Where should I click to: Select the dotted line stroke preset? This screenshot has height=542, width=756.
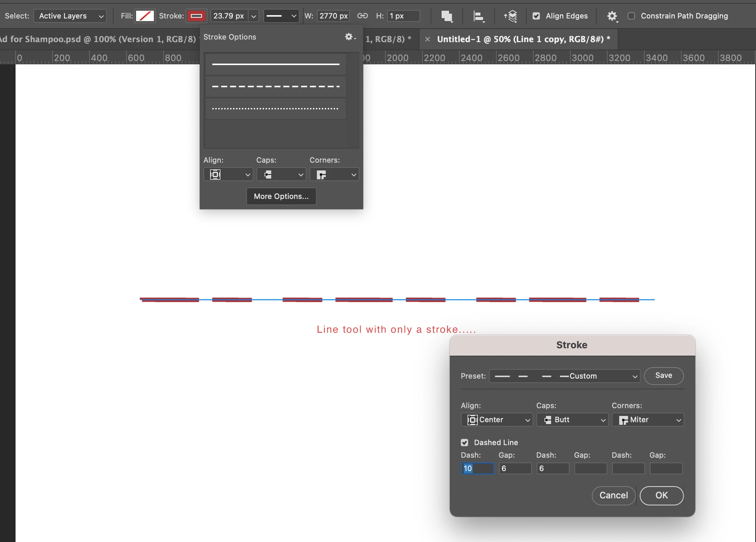[276, 109]
